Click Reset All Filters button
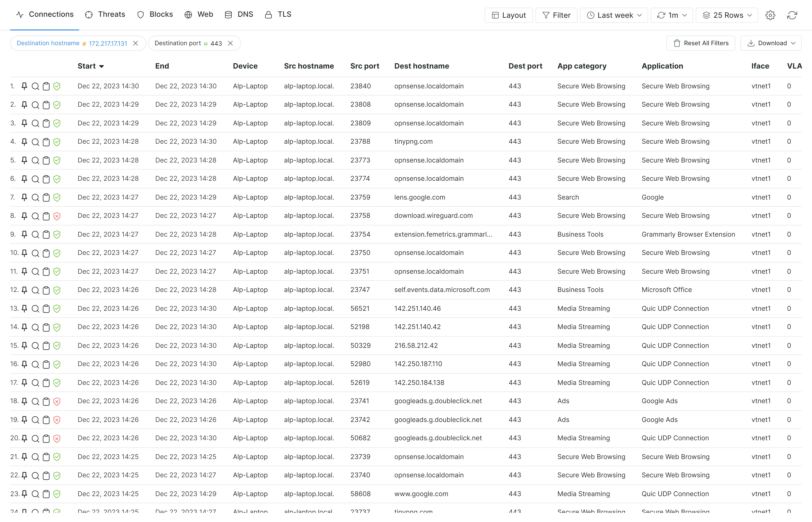Image resolution: width=812 pixels, height=522 pixels. coord(701,43)
